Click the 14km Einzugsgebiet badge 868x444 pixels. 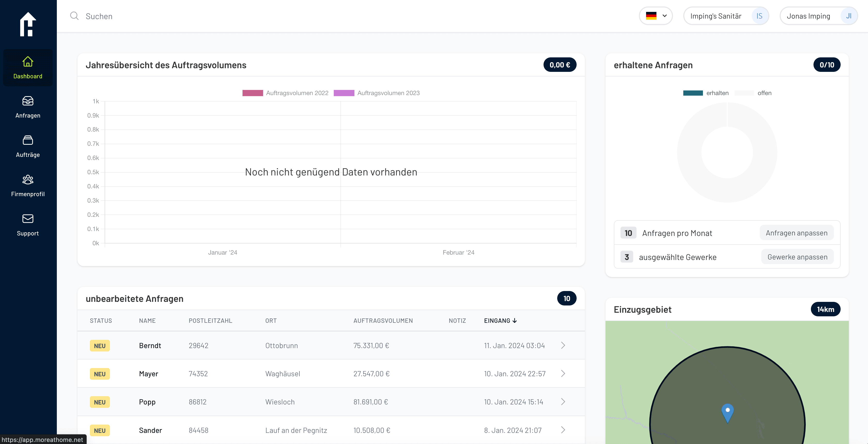(826, 309)
